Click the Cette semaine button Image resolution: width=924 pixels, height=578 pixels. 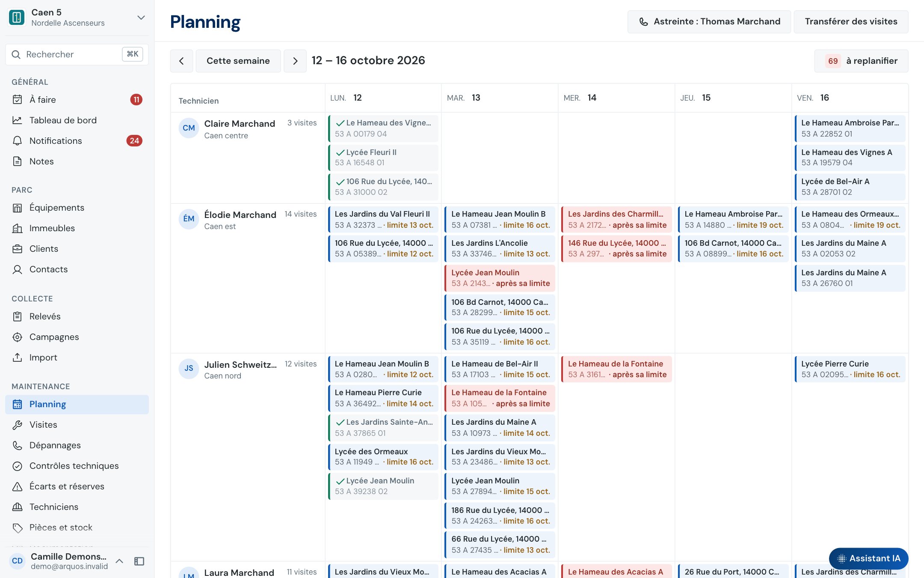click(238, 61)
